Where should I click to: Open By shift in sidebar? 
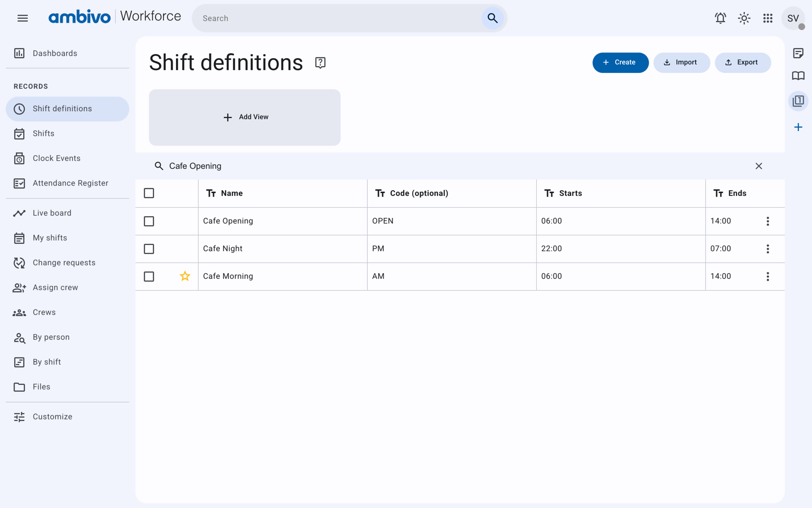68,362
